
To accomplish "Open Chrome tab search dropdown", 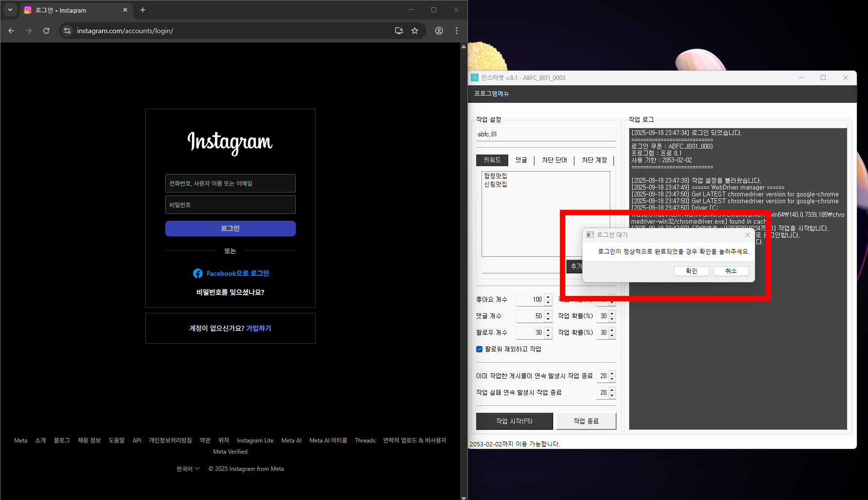I will click(10, 10).
